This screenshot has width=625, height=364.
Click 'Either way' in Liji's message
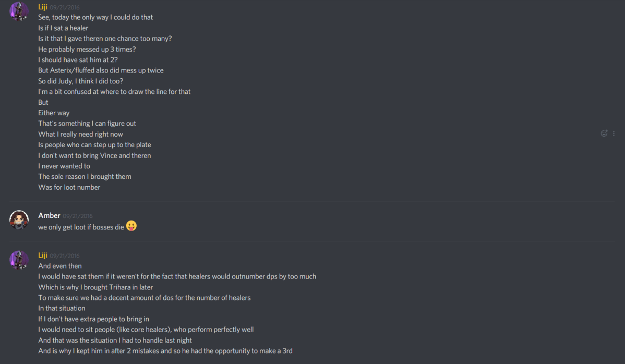click(x=54, y=112)
